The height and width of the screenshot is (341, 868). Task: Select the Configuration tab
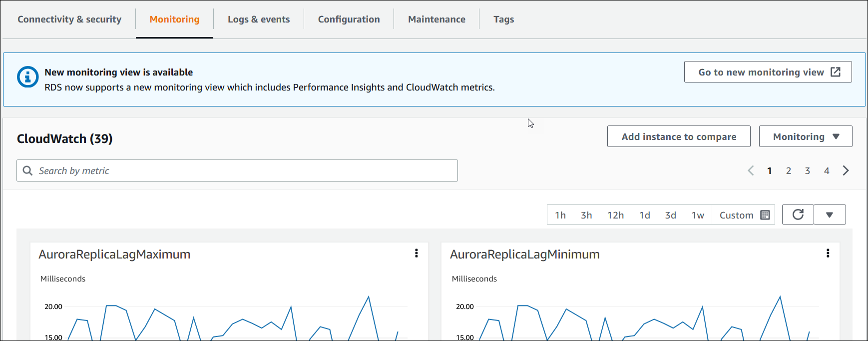coord(349,19)
